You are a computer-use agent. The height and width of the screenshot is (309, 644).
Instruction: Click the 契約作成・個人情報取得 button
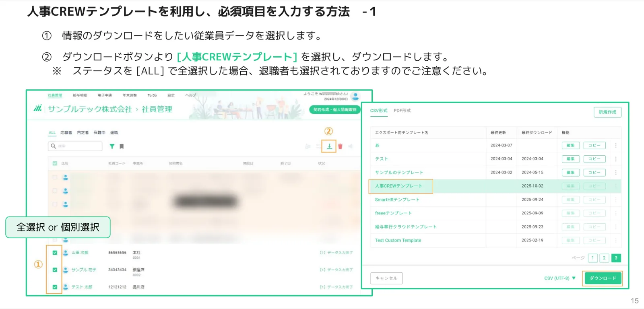tap(335, 109)
